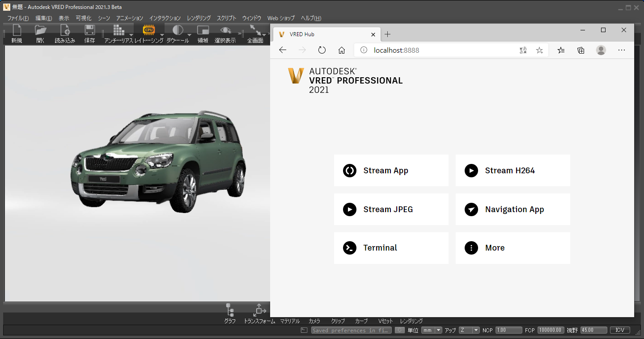Screen dimensions: 644x339
Task: Click the C button beside status message
Action: (400, 330)
